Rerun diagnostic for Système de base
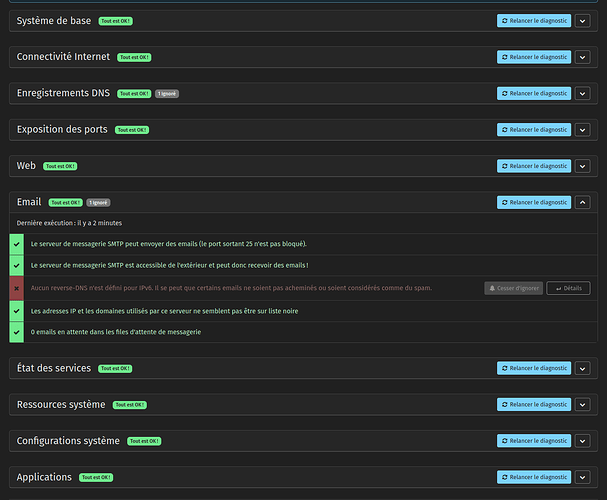Viewport: 607px width, 500px height. [x=534, y=21]
